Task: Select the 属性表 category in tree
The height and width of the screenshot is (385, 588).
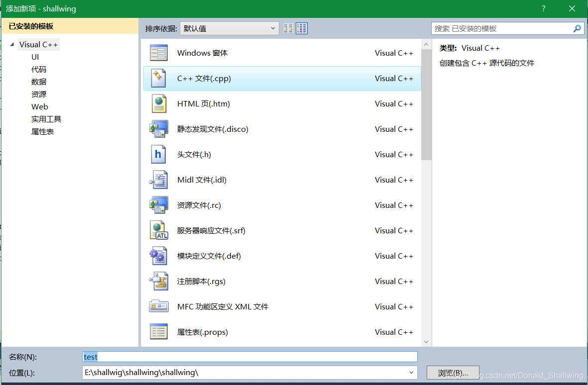Action: coord(43,132)
